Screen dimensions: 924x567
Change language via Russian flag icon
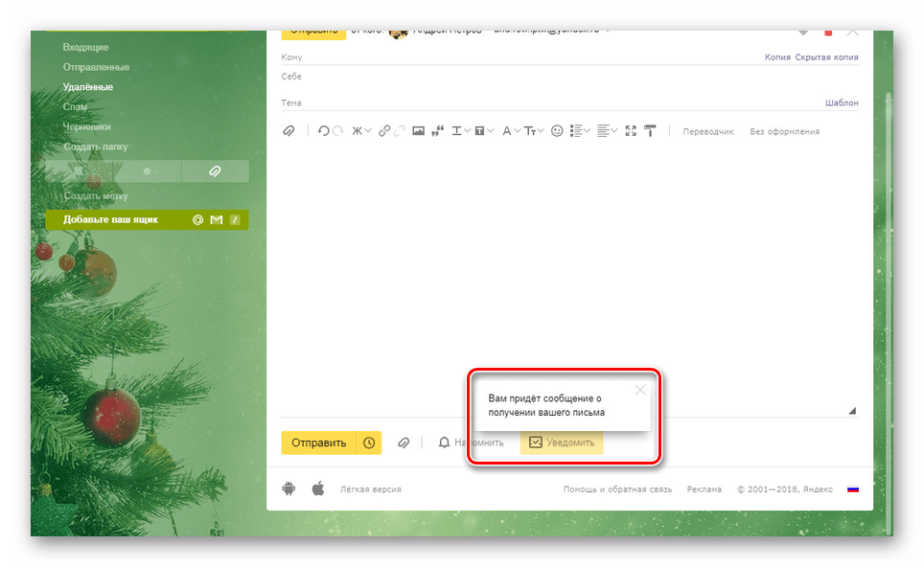click(x=853, y=489)
